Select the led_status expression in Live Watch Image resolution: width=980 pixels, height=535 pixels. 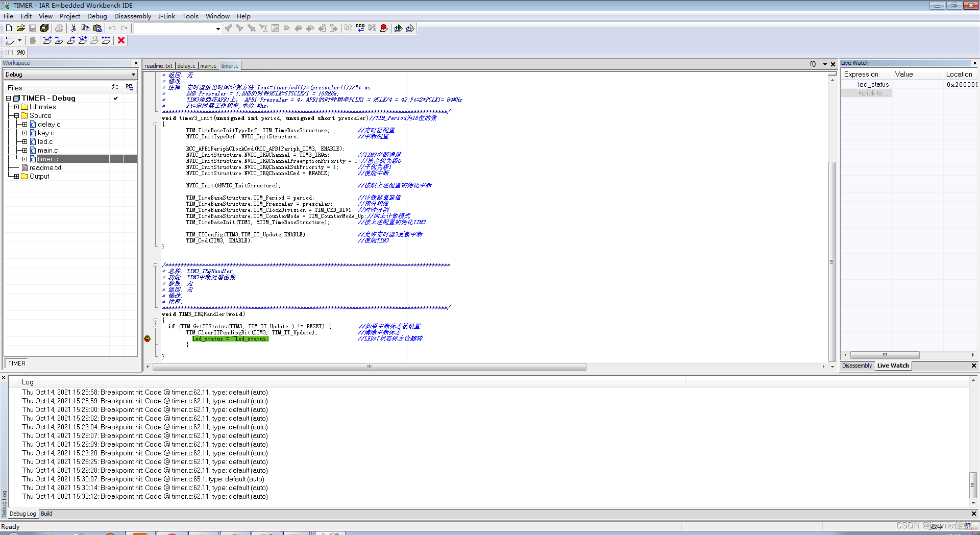[873, 85]
